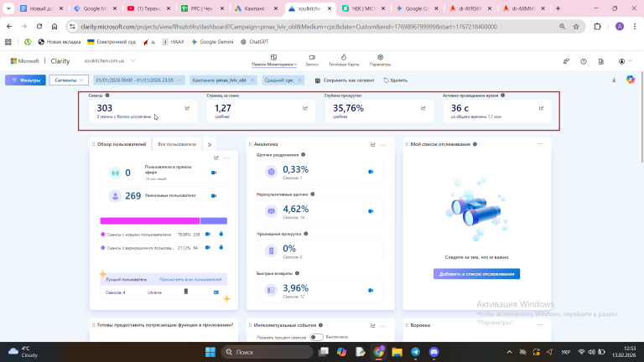
Task: Open the Windows Start menu
Action: pos(210,352)
